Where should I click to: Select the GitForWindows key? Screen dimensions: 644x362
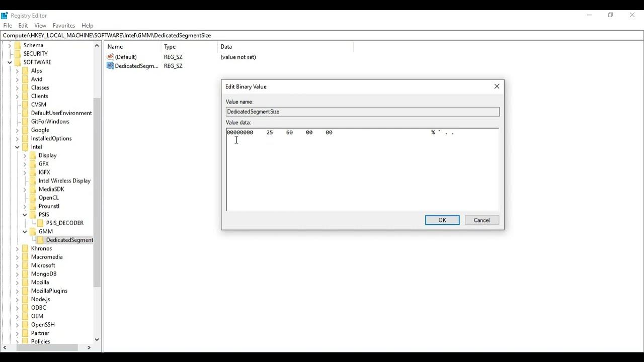50,122
